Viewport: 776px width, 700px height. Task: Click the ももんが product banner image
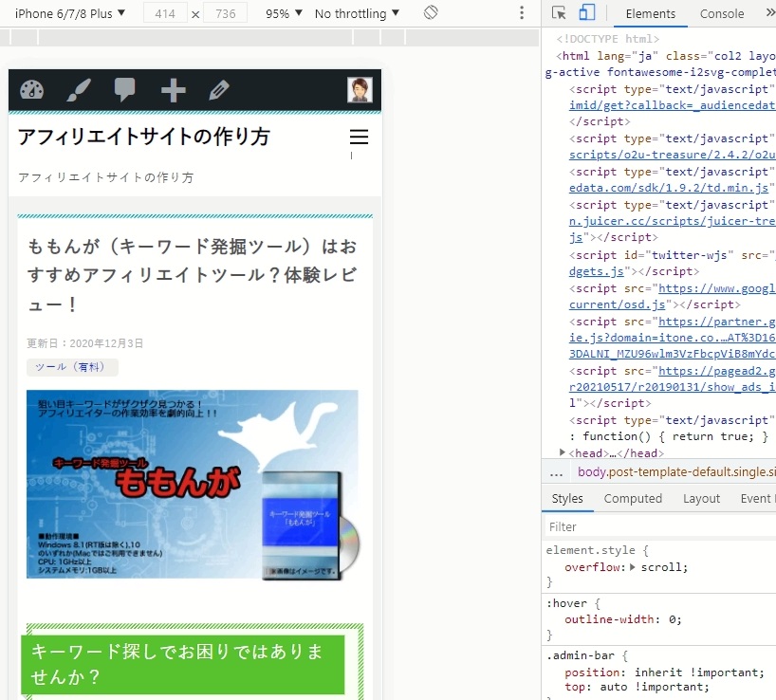pos(193,485)
